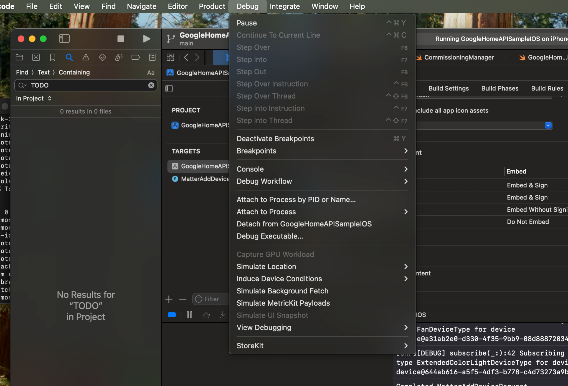Choose Pause from Debug menu
Viewport: 568px width, 386px height.
[322, 23]
